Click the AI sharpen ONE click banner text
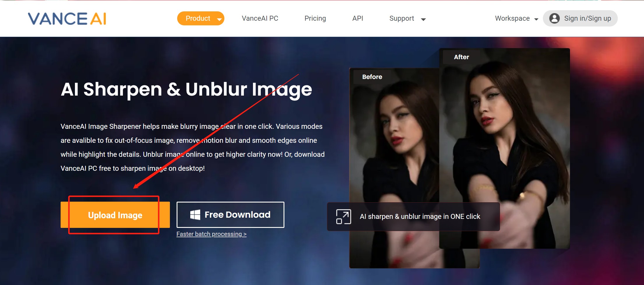Viewport: 644px width, 285px height. pos(420,217)
